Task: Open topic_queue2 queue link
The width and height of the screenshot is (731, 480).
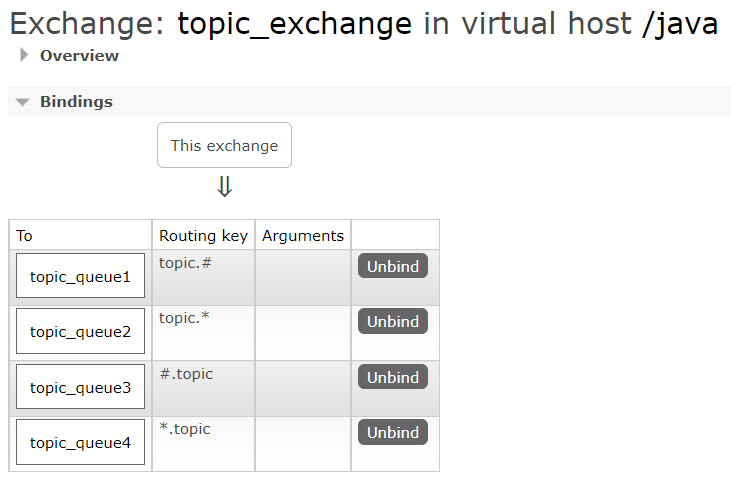Action: tap(80, 331)
